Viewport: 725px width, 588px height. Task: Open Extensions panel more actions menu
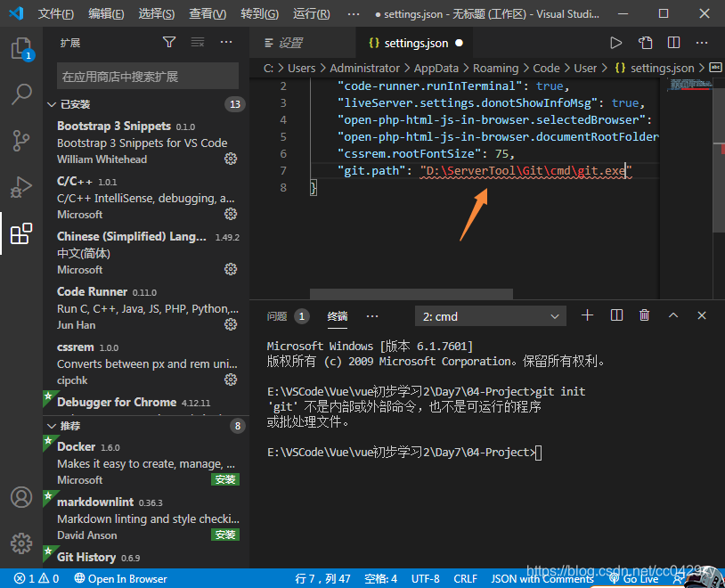[x=226, y=43]
